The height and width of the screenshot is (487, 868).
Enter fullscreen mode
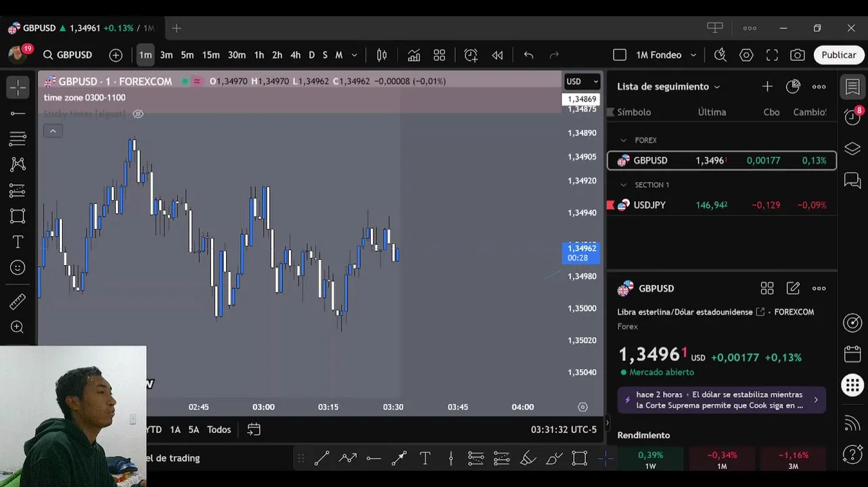click(772, 55)
